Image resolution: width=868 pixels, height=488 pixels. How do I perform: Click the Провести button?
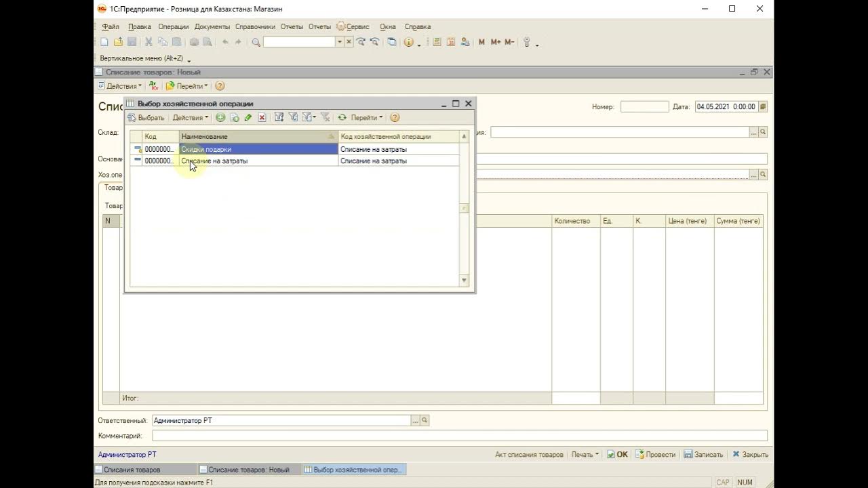654,455
